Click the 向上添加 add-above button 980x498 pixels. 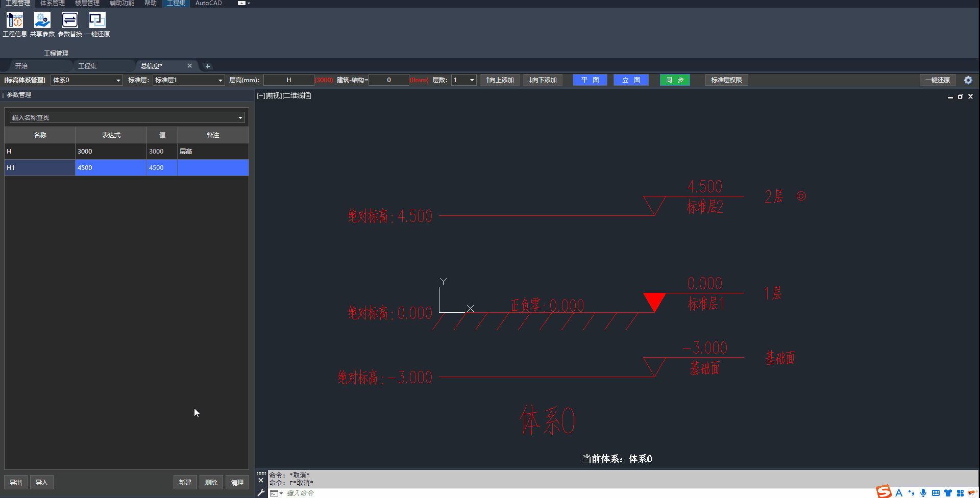click(x=500, y=80)
